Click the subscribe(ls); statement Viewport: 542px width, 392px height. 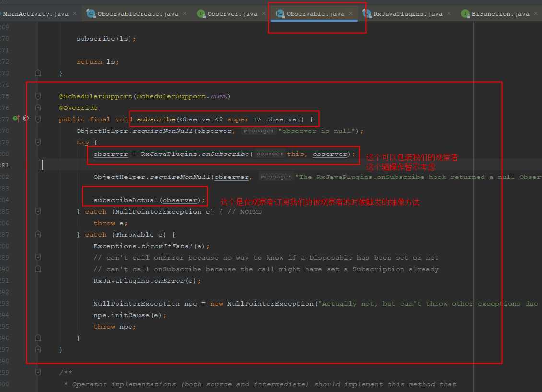[106, 39]
